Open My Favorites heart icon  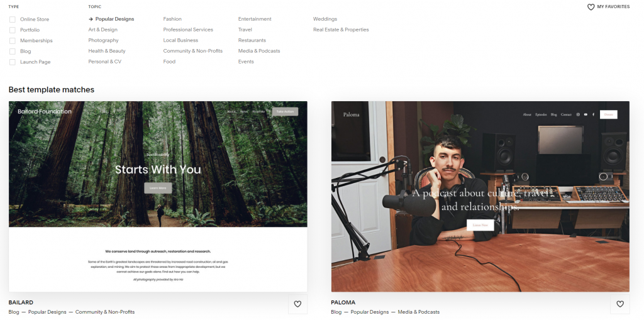(x=591, y=7)
